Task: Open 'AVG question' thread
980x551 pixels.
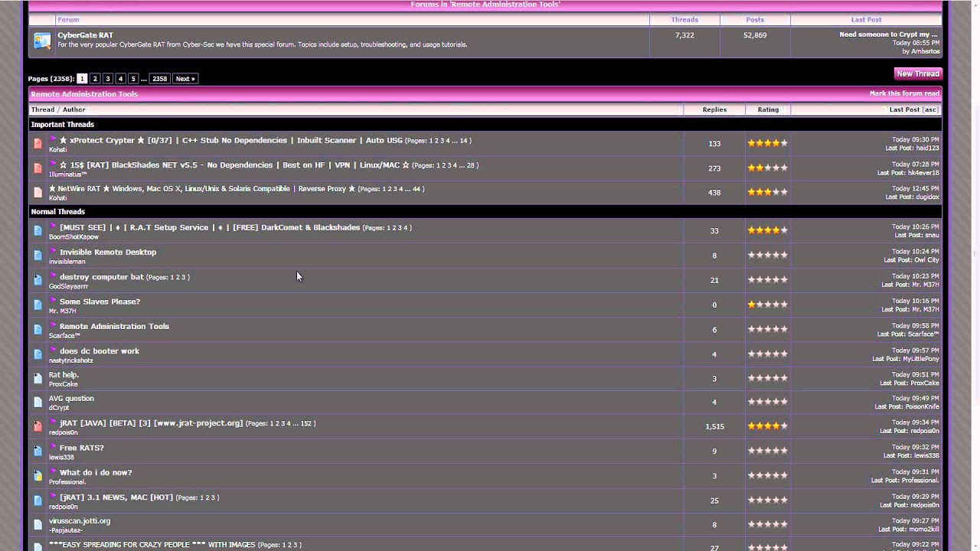Action: pos(71,398)
